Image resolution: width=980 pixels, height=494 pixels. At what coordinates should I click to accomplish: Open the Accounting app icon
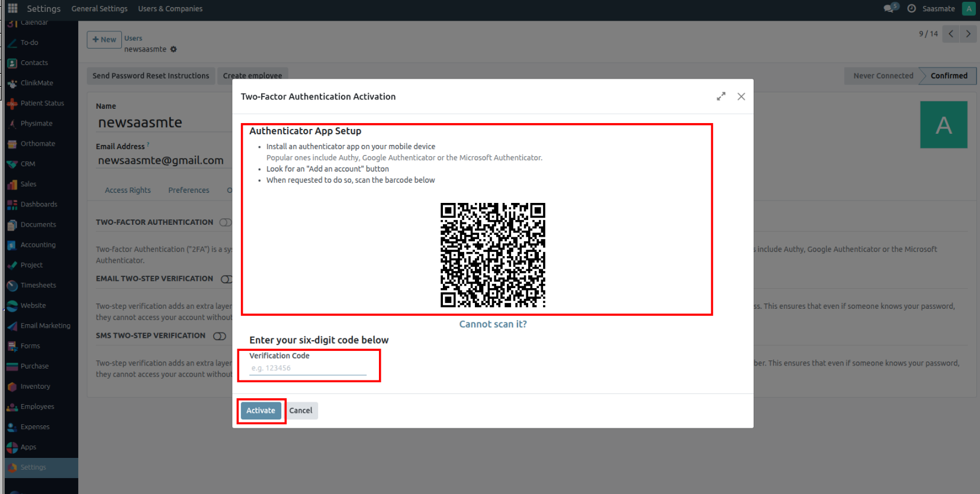[x=12, y=245]
